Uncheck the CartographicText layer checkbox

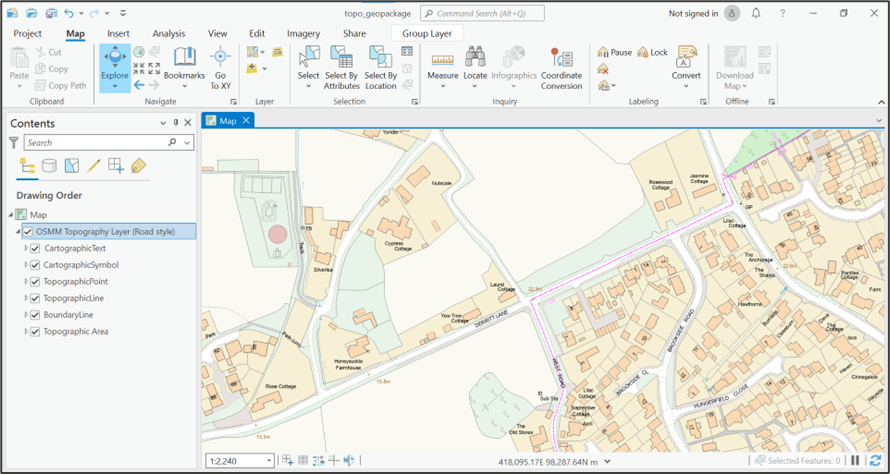click(x=36, y=248)
